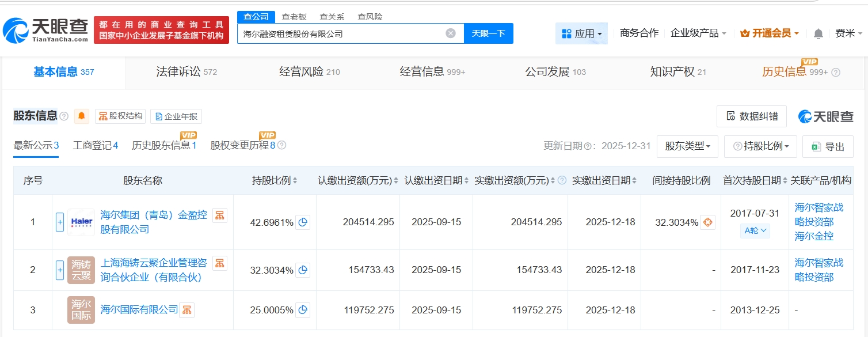Click the 数据纠错 button
868x337 pixels.
751,116
